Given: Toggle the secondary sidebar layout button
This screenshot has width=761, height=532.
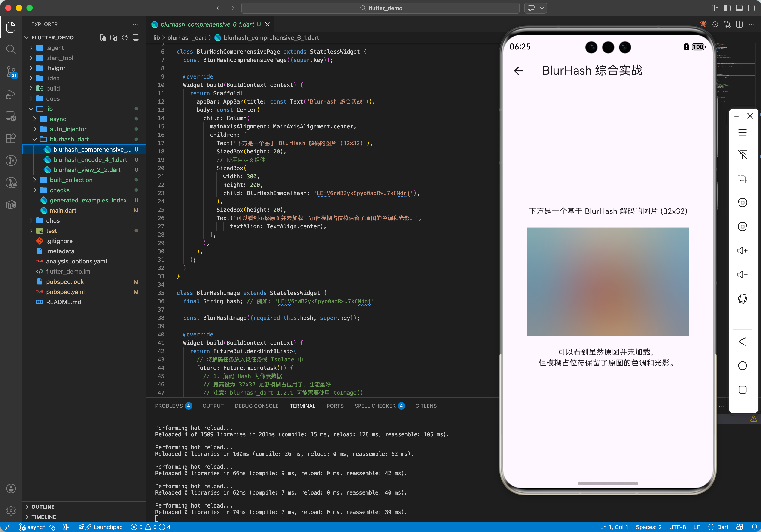Looking at the screenshot, I should click(x=751, y=8).
